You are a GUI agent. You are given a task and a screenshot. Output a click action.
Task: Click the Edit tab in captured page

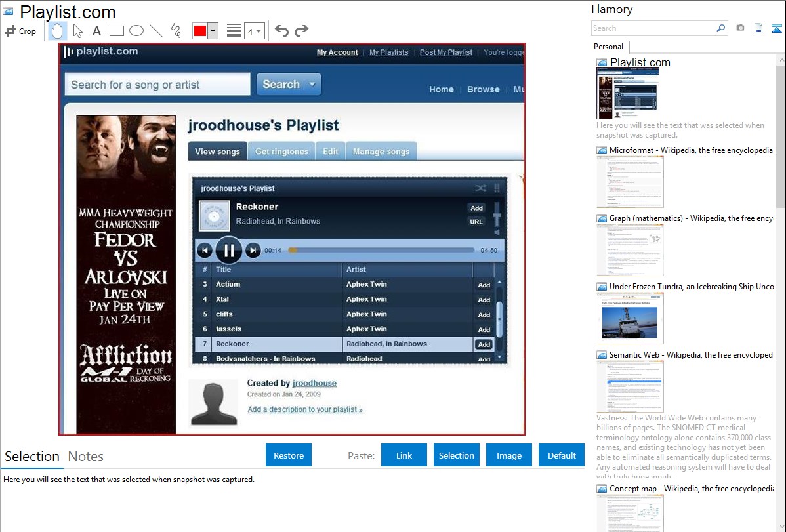coord(330,152)
